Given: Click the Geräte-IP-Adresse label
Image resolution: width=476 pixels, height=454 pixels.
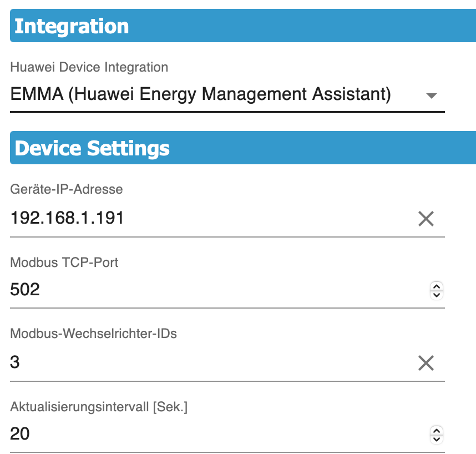Looking at the screenshot, I should [x=67, y=189].
